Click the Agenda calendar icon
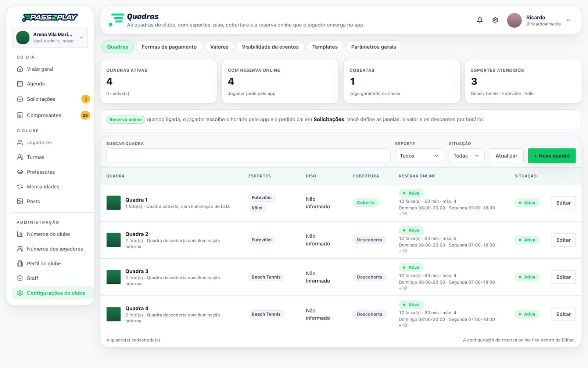The height and width of the screenshot is (368, 588). tap(20, 84)
